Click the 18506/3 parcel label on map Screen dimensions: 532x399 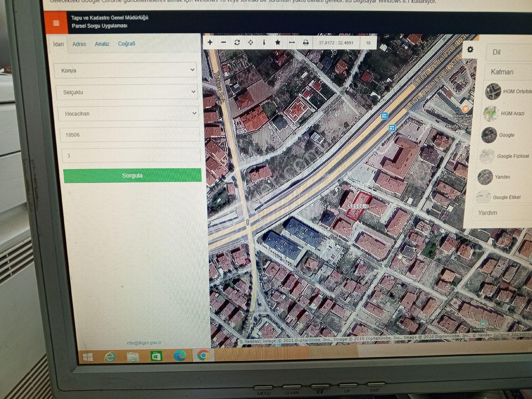359,206
